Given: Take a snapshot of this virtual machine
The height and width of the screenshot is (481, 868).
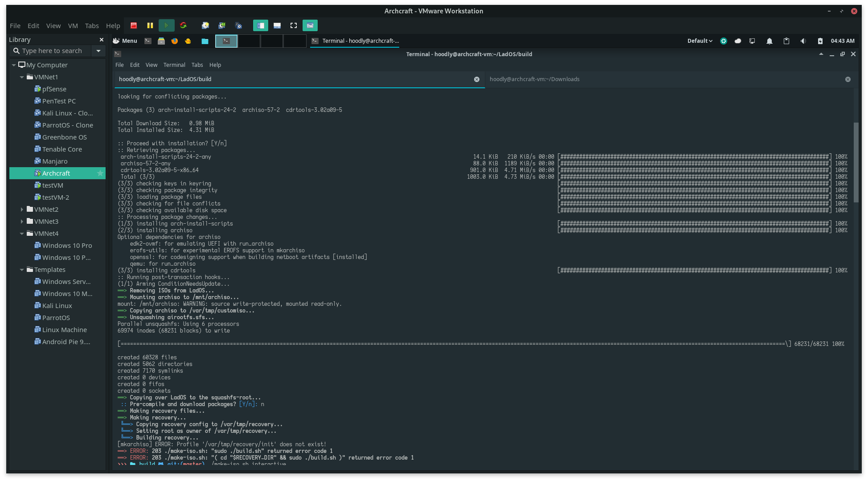Looking at the screenshot, I should [x=205, y=25].
